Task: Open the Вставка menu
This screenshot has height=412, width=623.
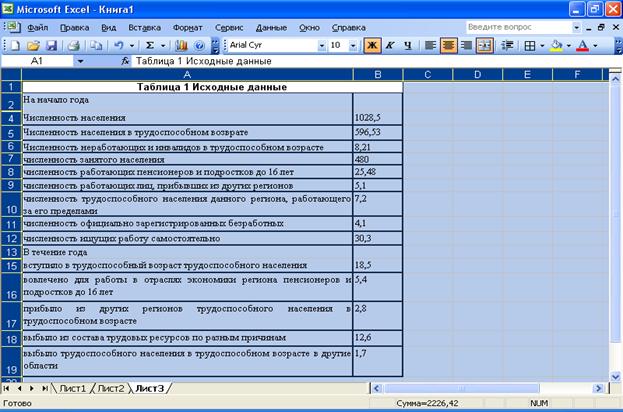Action: [145, 28]
